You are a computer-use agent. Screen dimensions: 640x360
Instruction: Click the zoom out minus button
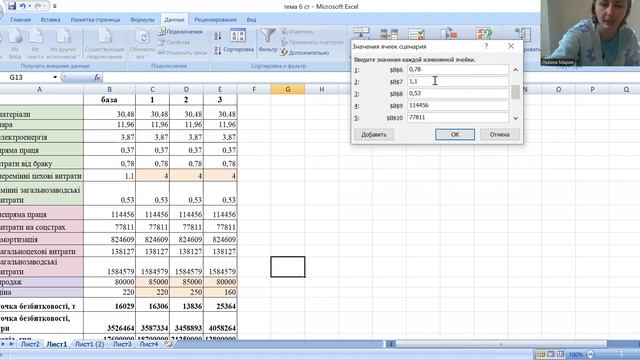tap(590, 354)
